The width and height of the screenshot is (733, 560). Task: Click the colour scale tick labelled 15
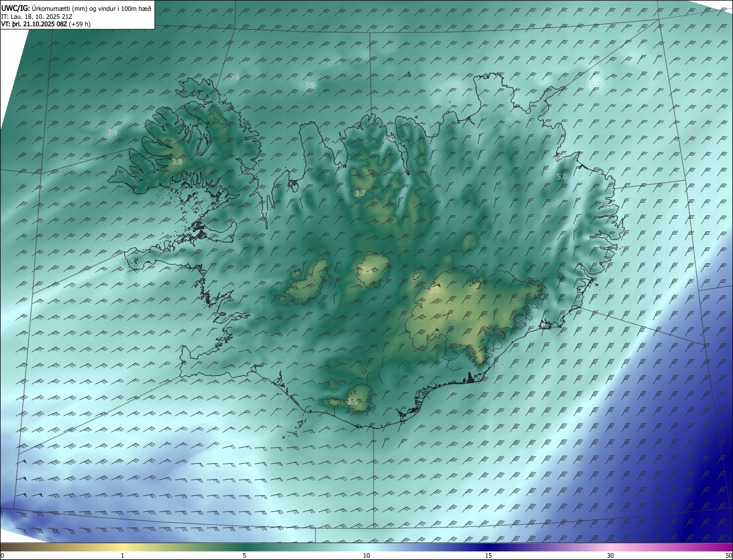pyautogui.click(x=488, y=555)
